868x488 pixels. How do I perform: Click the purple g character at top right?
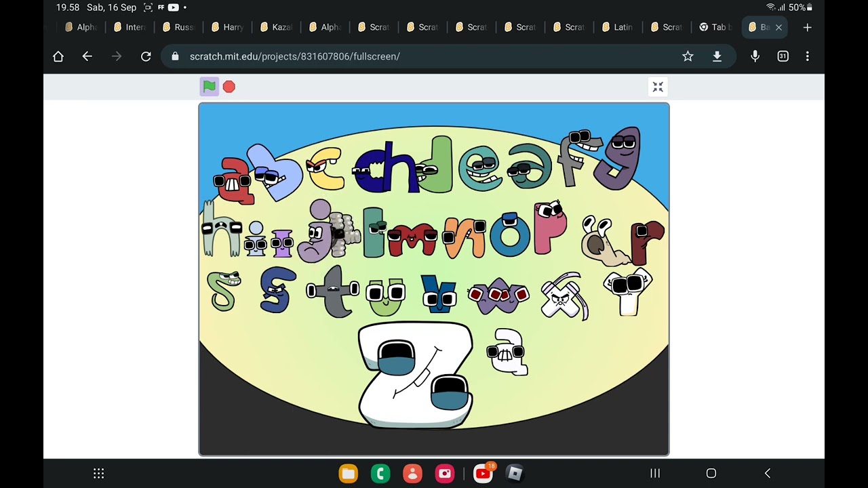click(x=618, y=158)
